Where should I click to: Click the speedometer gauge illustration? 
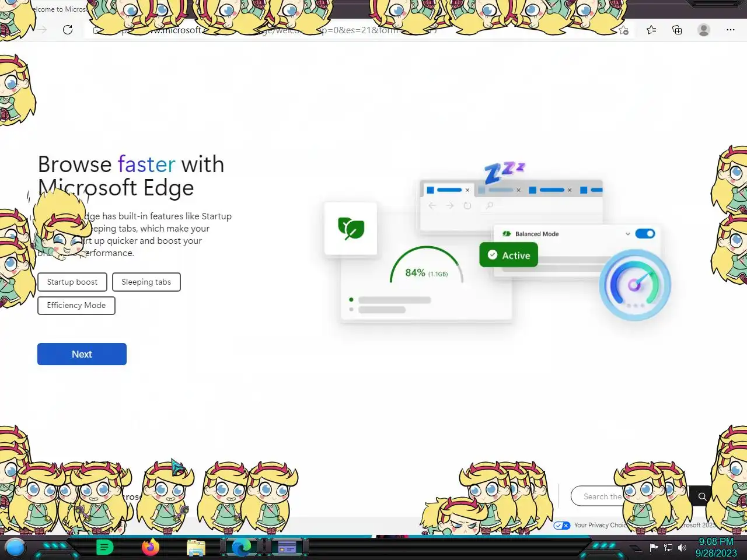click(635, 285)
